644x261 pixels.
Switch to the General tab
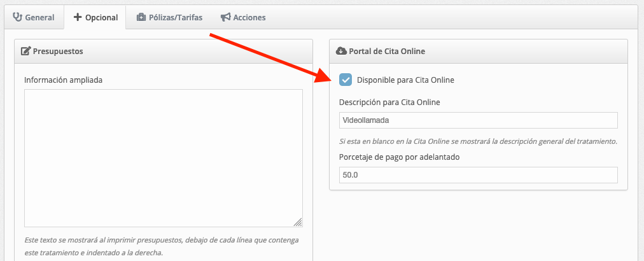coord(34,17)
